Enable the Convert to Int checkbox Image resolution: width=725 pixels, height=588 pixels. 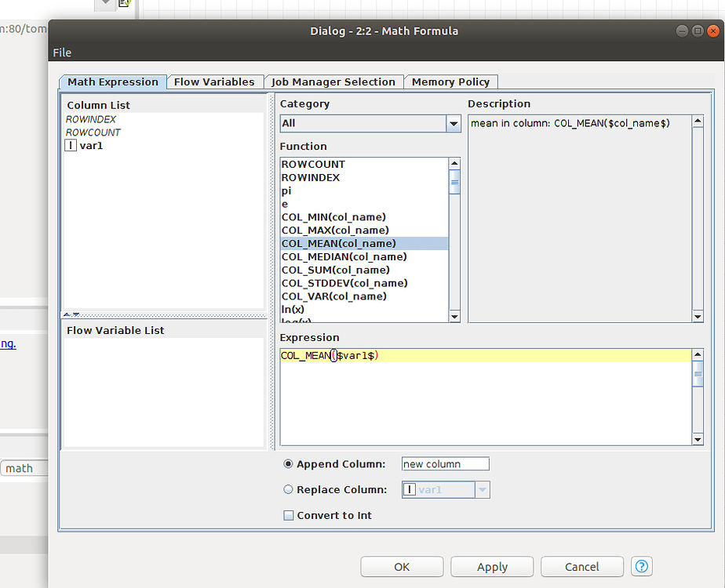[x=288, y=516]
